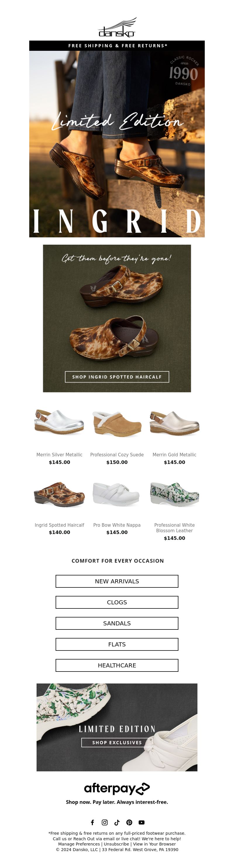Click Shop Ingrid Spotted Haircalf button

(x=117, y=377)
